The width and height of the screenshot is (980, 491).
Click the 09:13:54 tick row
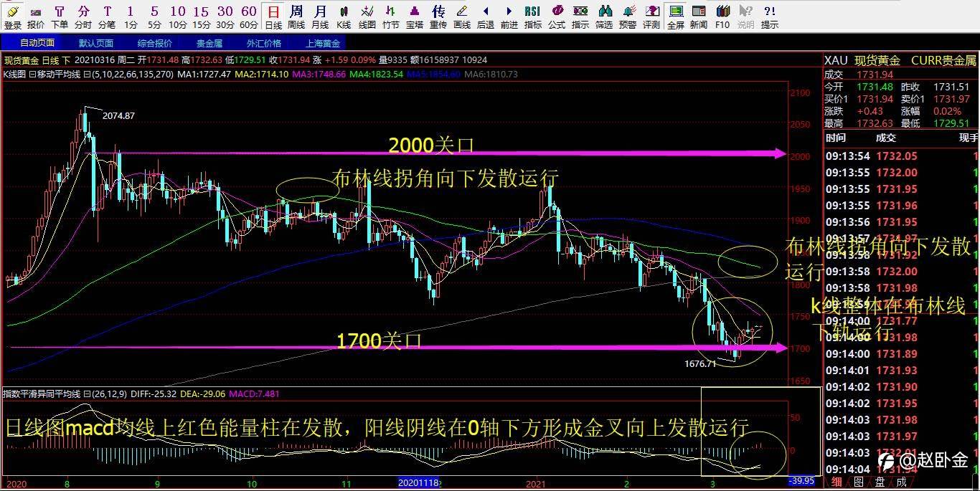[x=901, y=156]
